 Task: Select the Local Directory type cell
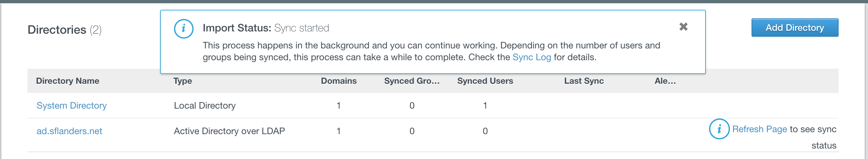click(x=204, y=106)
